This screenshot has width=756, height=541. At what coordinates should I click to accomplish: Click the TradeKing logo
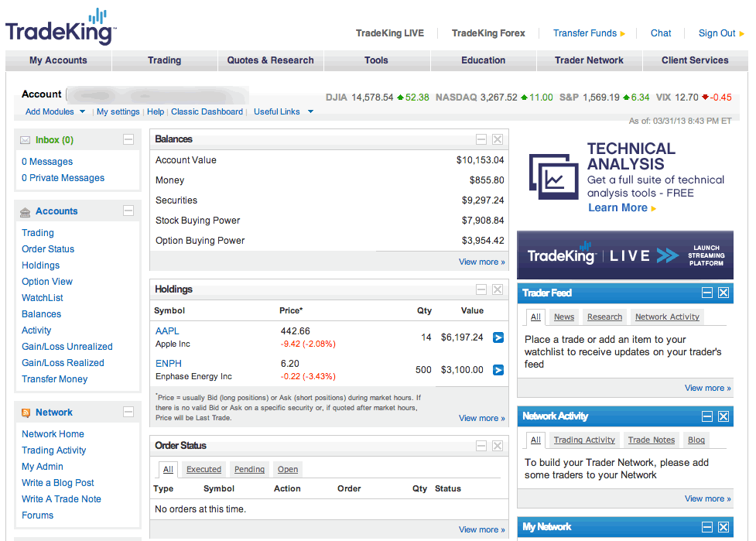point(61,26)
